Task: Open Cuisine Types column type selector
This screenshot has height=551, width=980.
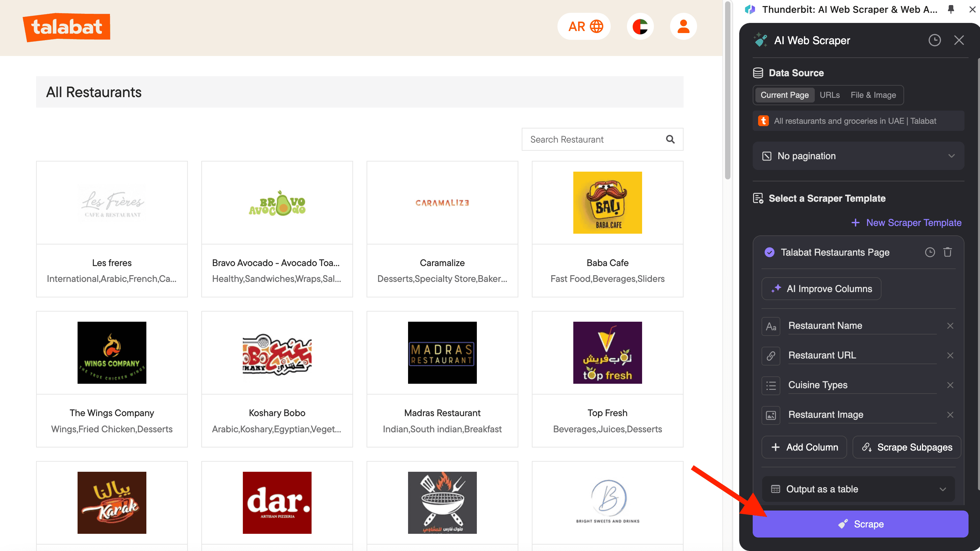Action: (771, 385)
